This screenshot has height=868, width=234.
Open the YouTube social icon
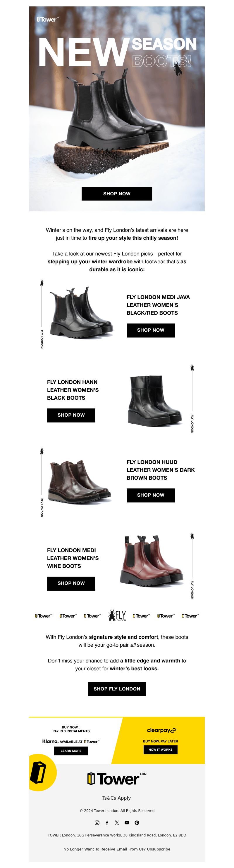pos(127,822)
